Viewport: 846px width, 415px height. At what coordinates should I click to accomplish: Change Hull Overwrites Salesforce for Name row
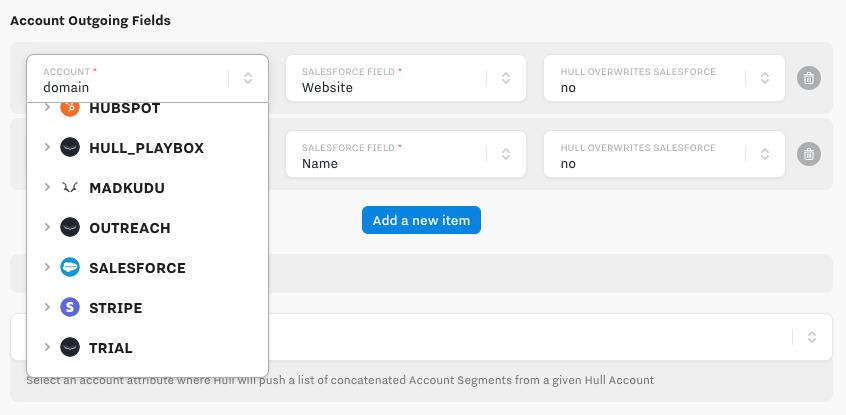click(x=764, y=154)
